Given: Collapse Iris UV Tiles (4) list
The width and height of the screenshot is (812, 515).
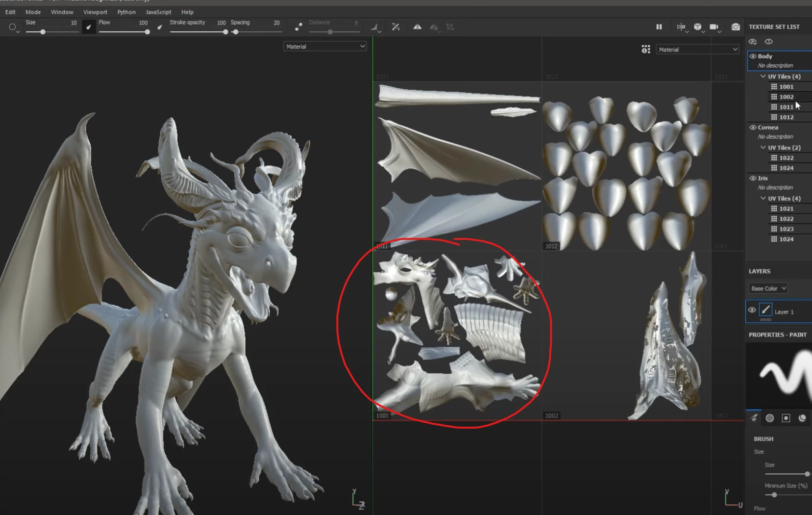Looking at the screenshot, I should (x=763, y=199).
